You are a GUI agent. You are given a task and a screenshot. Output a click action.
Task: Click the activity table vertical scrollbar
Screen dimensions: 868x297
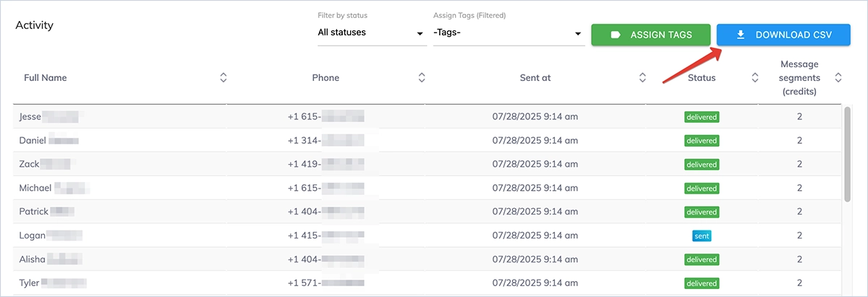[848, 153]
